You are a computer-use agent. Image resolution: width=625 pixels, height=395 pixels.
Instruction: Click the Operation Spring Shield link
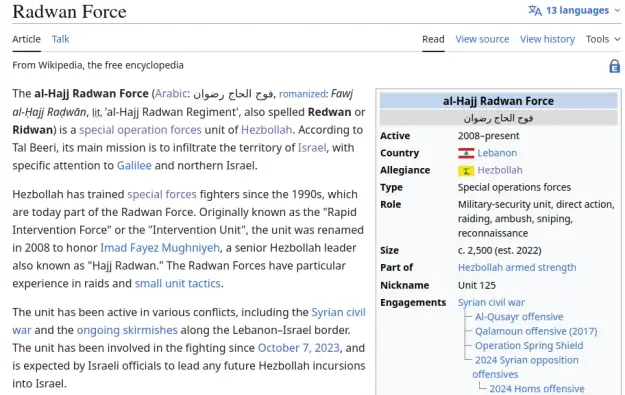pyautogui.click(x=529, y=346)
